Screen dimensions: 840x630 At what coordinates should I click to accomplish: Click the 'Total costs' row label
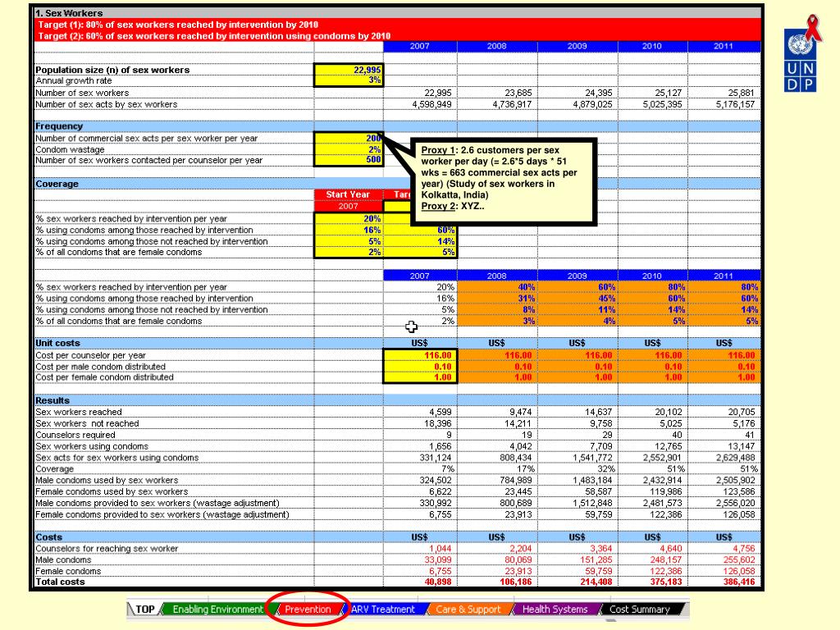pos(60,582)
